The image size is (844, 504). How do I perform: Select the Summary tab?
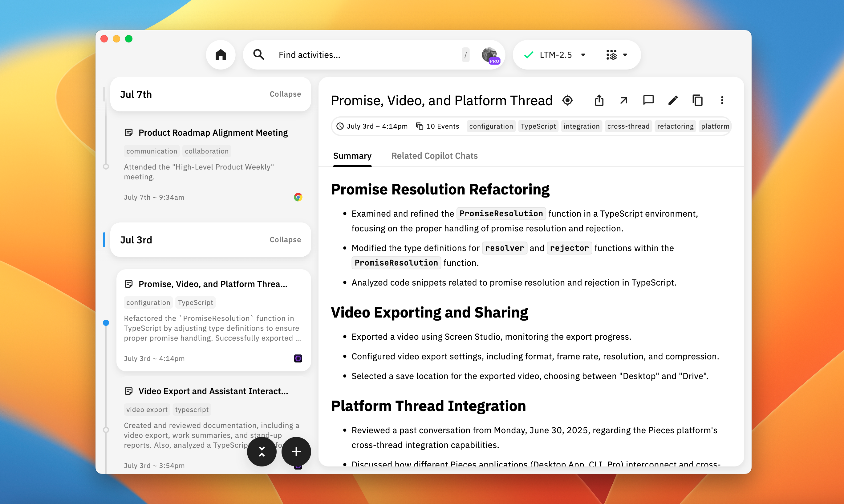pos(352,156)
